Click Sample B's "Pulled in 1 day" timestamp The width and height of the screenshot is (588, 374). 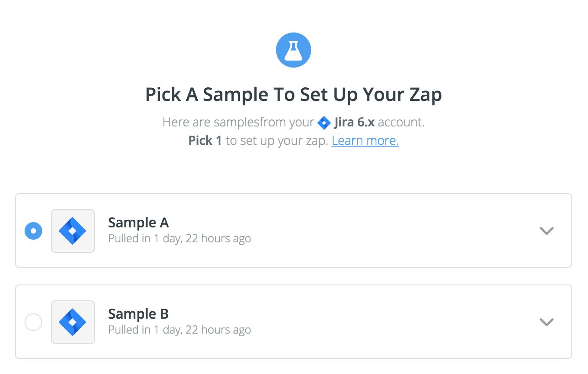coord(179,330)
